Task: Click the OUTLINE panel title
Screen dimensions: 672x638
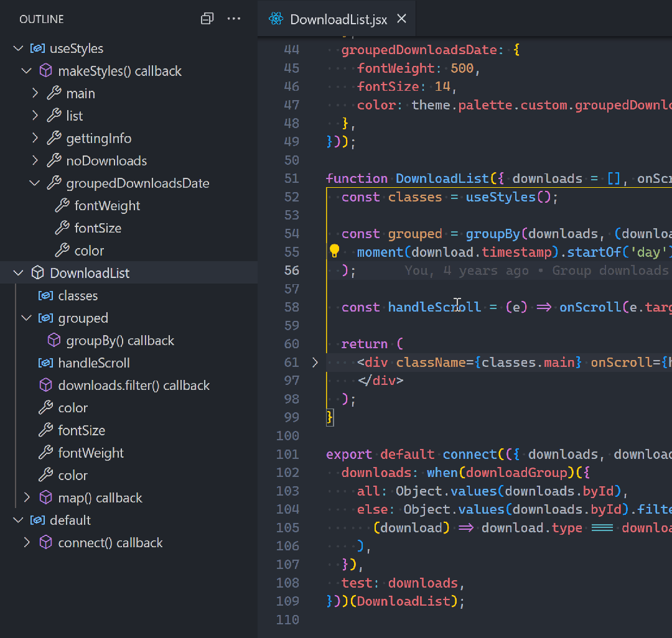Action: 42,19
